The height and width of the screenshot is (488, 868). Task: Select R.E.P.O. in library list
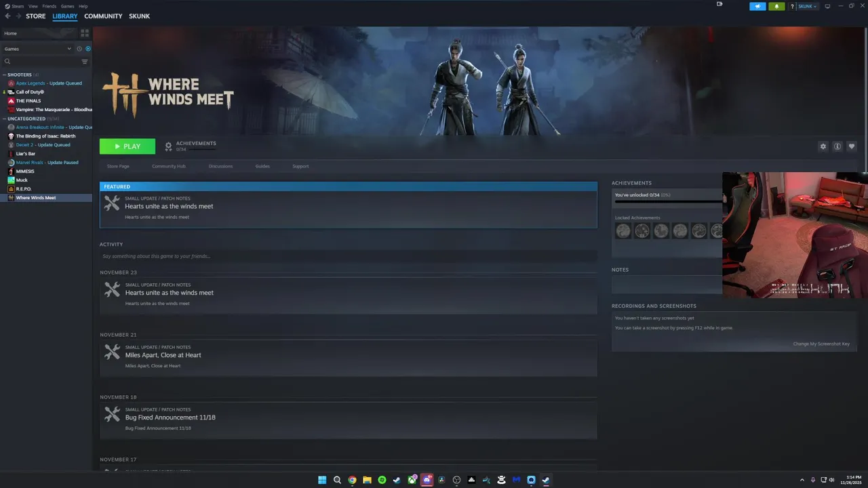[x=46, y=189]
